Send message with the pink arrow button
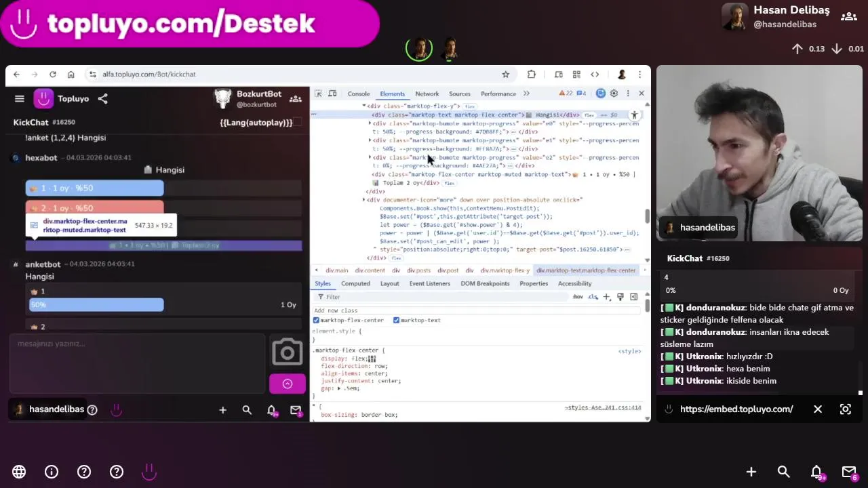 click(x=288, y=384)
